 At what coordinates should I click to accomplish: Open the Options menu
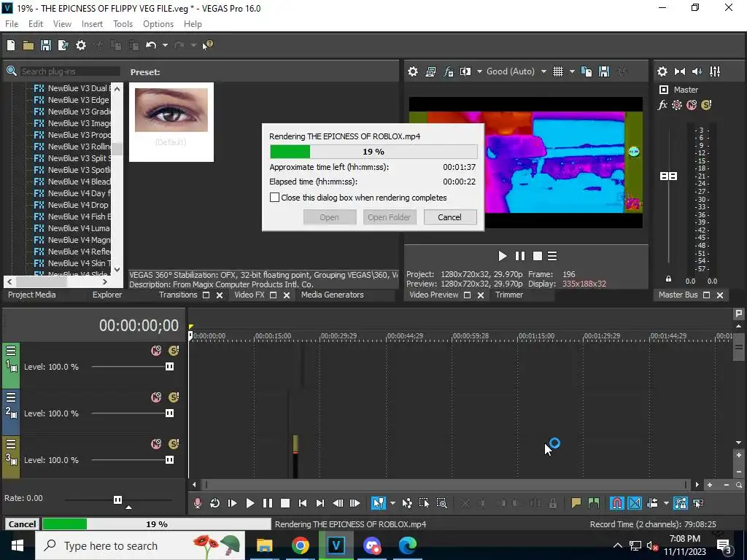pos(158,24)
